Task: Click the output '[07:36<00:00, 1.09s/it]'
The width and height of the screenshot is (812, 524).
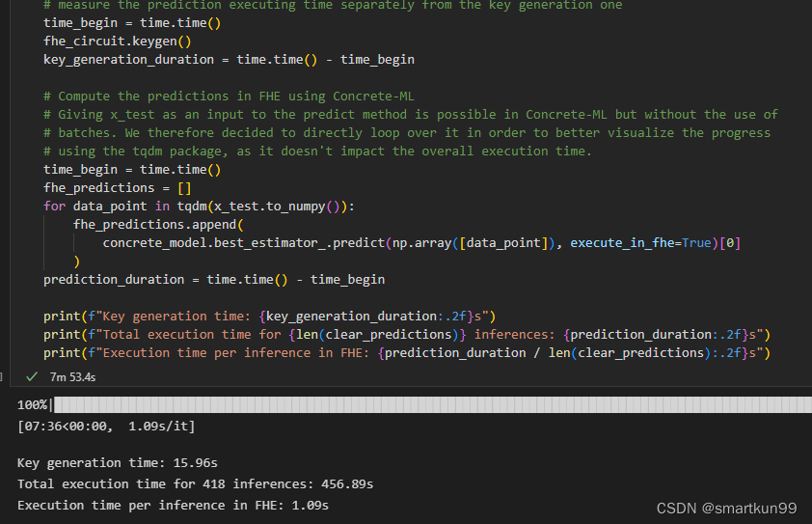Action: click(106, 427)
